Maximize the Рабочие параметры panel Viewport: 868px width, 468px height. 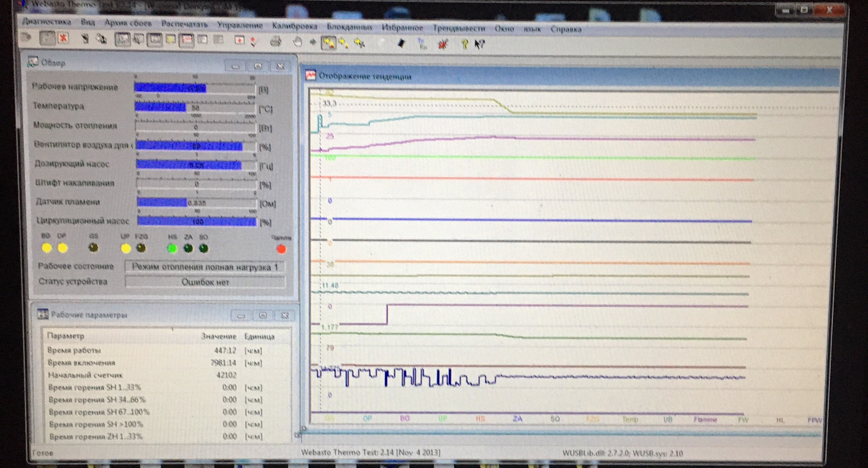click(x=263, y=315)
